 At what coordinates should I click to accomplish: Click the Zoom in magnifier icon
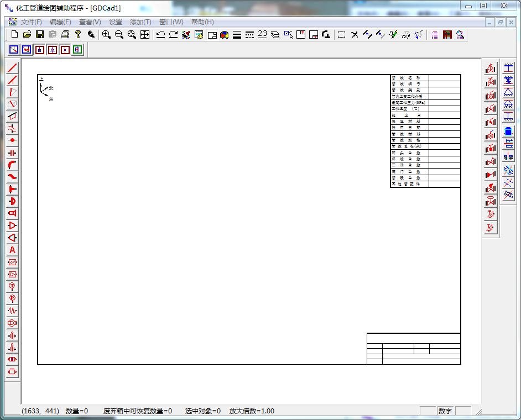pos(106,34)
